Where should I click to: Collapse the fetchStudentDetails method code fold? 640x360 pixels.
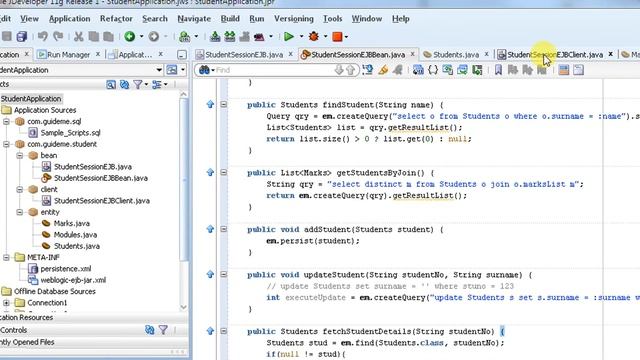pyautogui.click(x=224, y=331)
